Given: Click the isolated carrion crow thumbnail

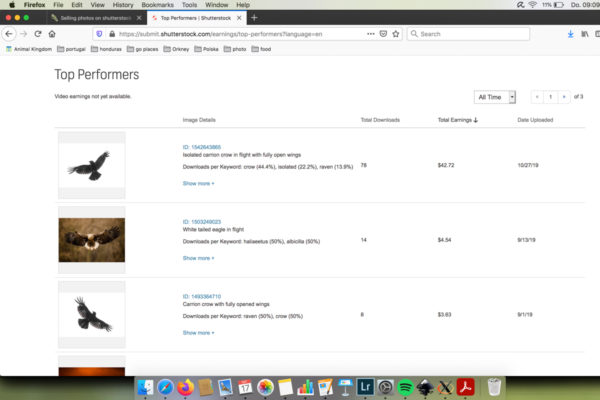Looking at the screenshot, I should click(91, 165).
